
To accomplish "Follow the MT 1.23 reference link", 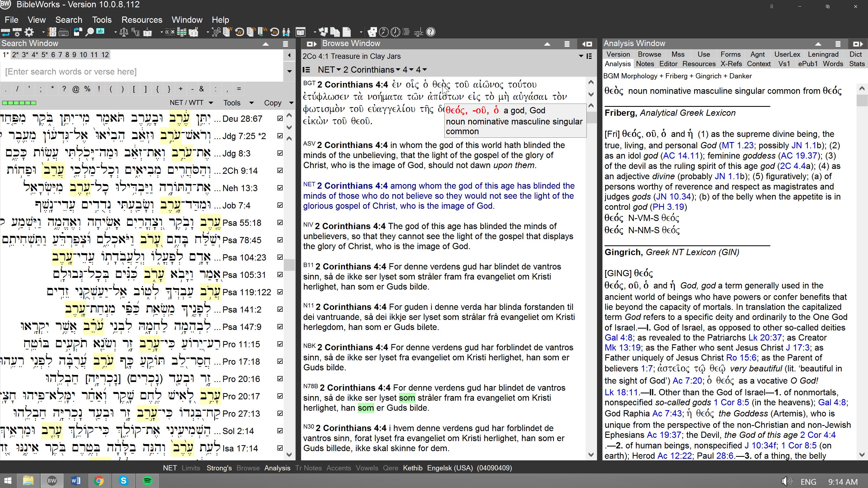I will [x=738, y=146].
